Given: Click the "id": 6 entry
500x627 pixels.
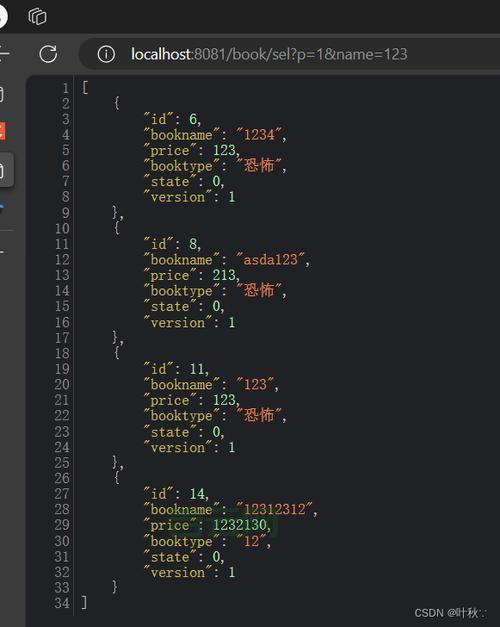Looking at the screenshot, I should [x=172, y=119].
